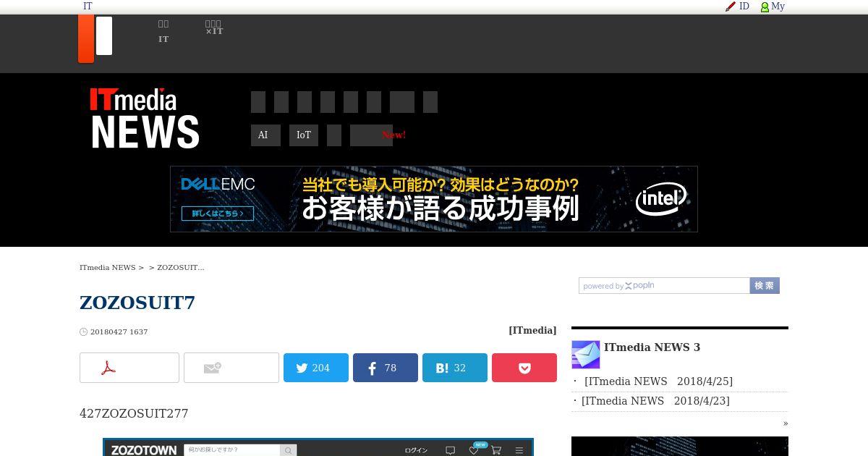Open the My account person icon
Image resolution: width=868 pixels, height=456 pixels.
pyautogui.click(x=765, y=7)
